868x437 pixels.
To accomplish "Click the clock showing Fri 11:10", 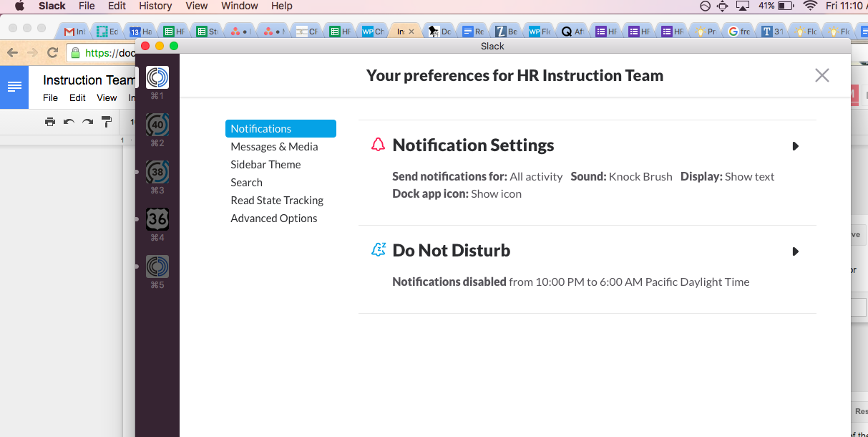I will click(x=846, y=6).
